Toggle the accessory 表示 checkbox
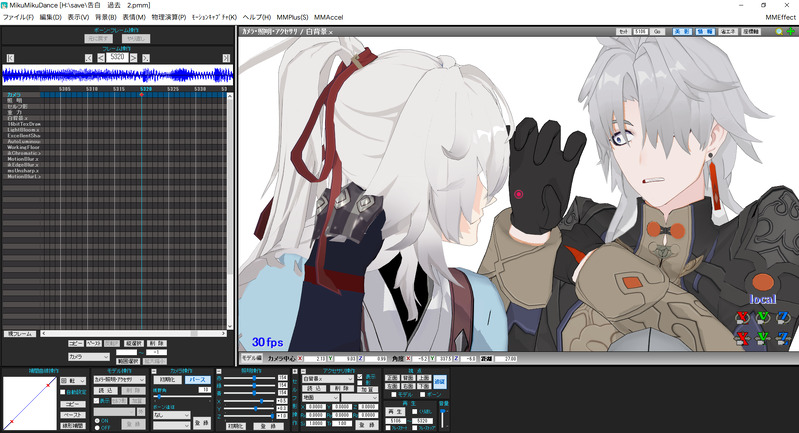Screen dimensions: 799x433 coord(360,377)
